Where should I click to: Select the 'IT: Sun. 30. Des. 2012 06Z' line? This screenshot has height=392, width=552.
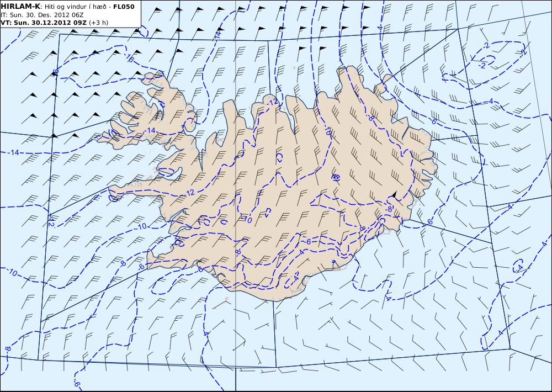pos(43,15)
